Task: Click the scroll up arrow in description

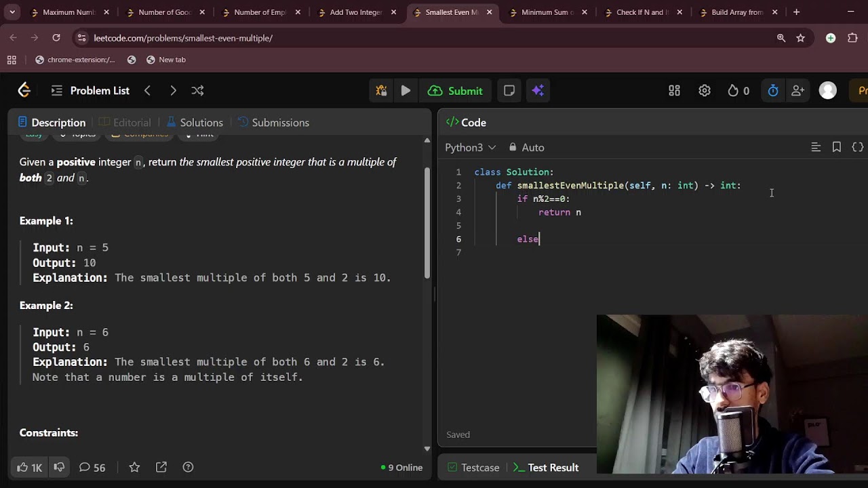Action: pos(427,140)
